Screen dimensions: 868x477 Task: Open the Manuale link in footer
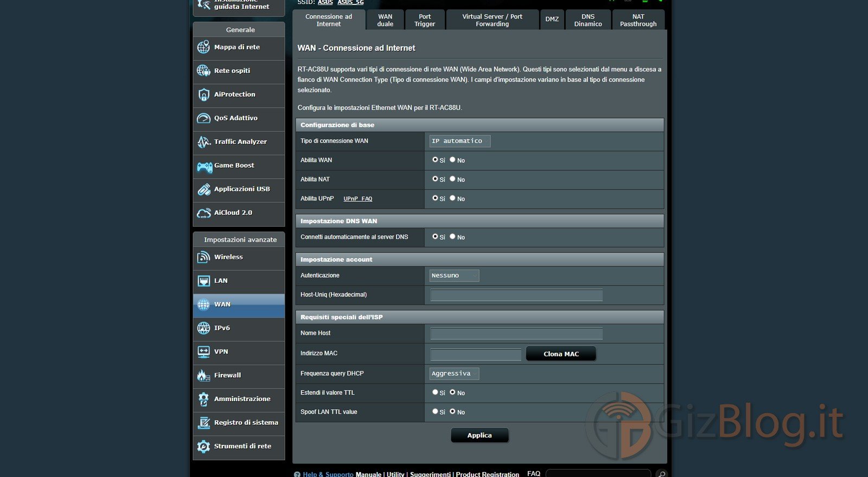[369, 474]
